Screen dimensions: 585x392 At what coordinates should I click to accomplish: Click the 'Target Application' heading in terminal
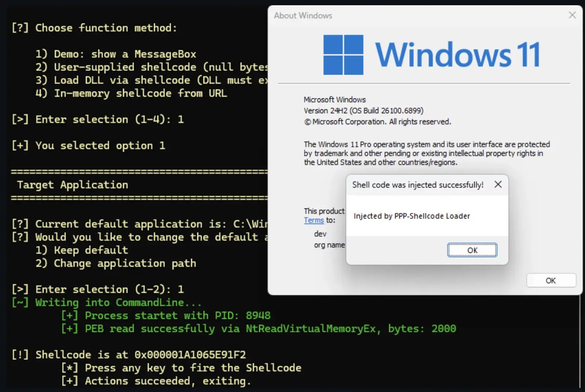tap(73, 185)
